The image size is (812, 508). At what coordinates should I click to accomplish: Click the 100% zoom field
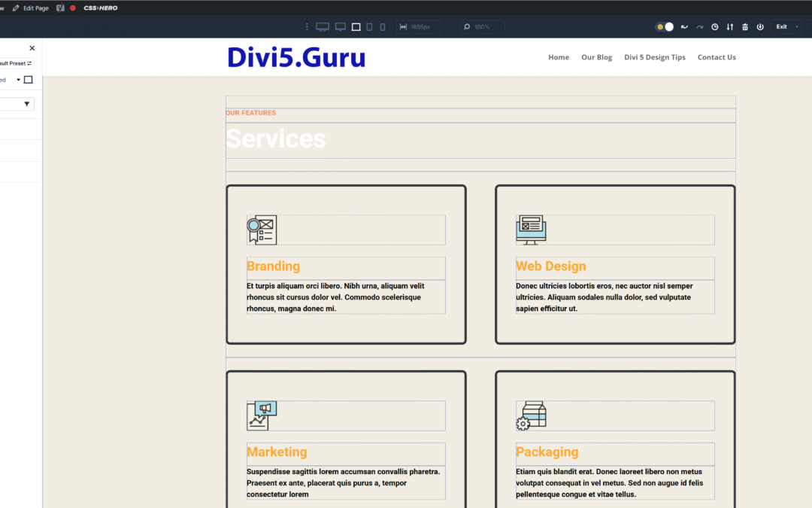pos(483,27)
